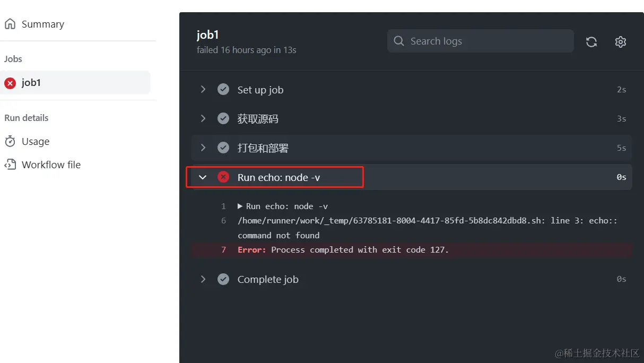Click the Usage stopwatch icon

coord(10,141)
